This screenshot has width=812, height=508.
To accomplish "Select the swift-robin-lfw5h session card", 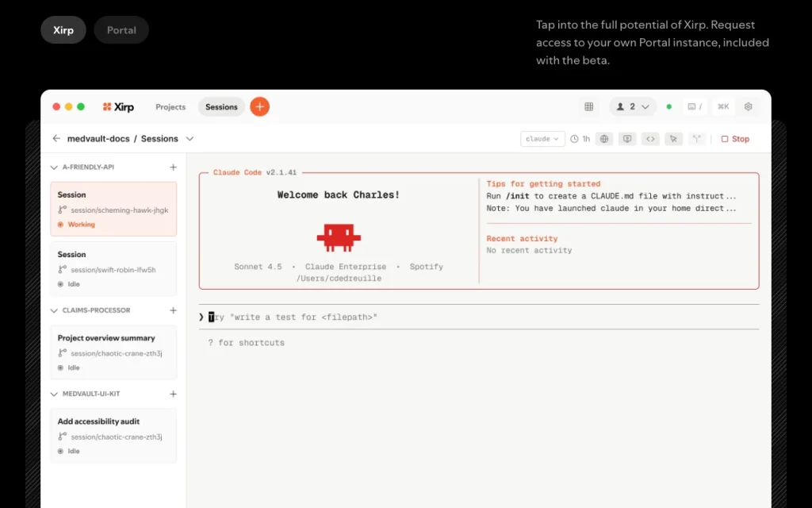I will pyautogui.click(x=113, y=269).
